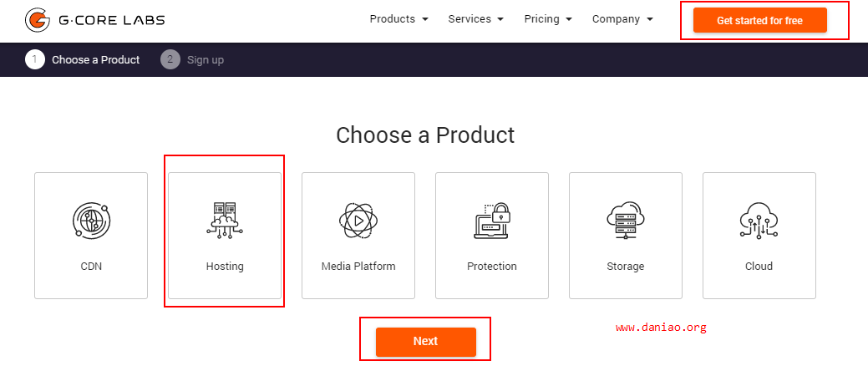868x366 pixels.
Task: Select the Media Platform play icon
Action: 358,221
